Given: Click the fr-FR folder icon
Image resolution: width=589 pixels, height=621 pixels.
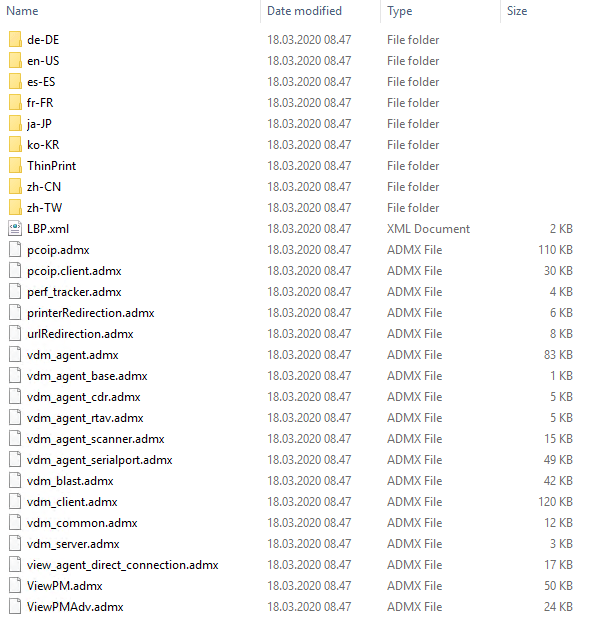Looking at the screenshot, I should pos(15,103).
